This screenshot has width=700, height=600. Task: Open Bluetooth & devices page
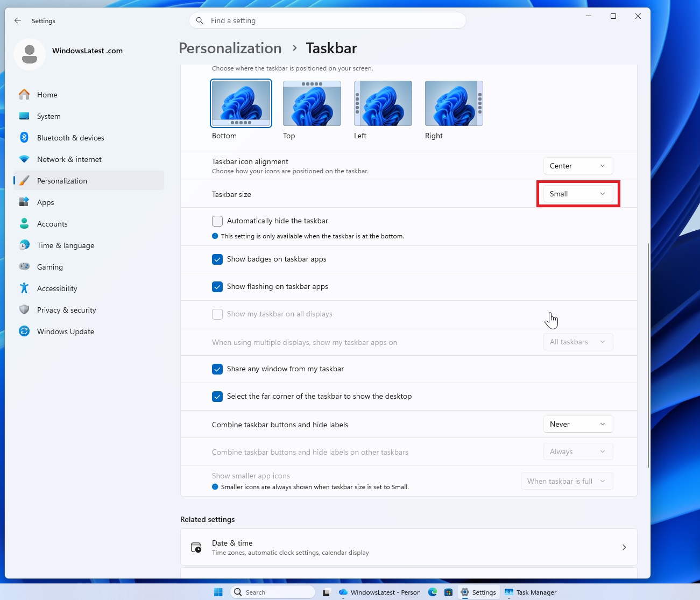coord(89,138)
